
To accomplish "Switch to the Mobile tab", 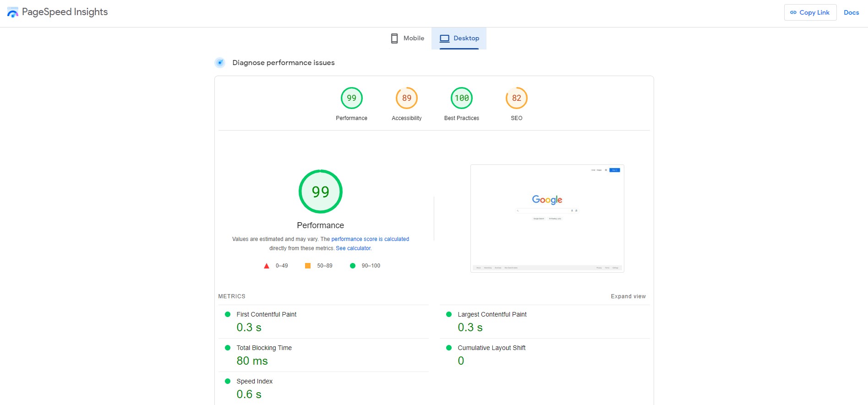I will click(407, 38).
